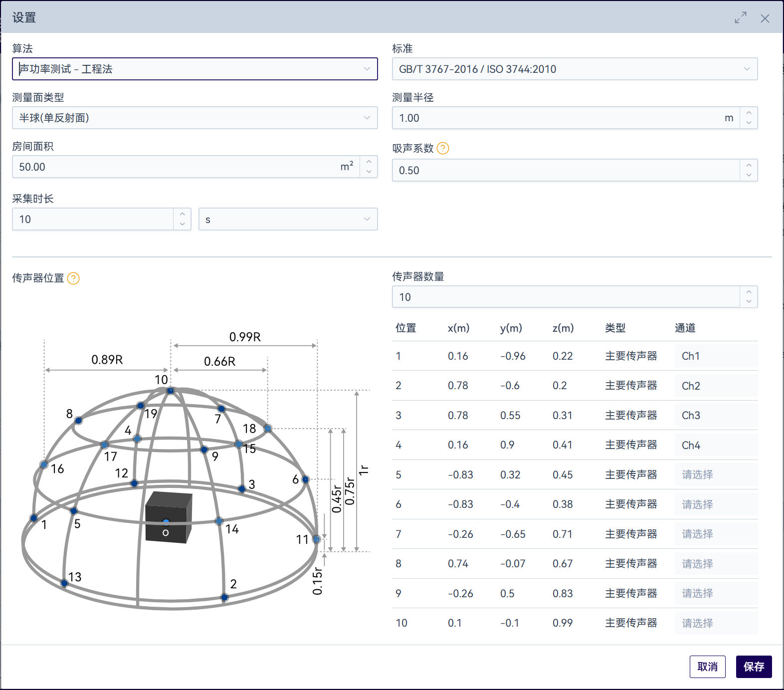Click the 保存 button

point(754,667)
